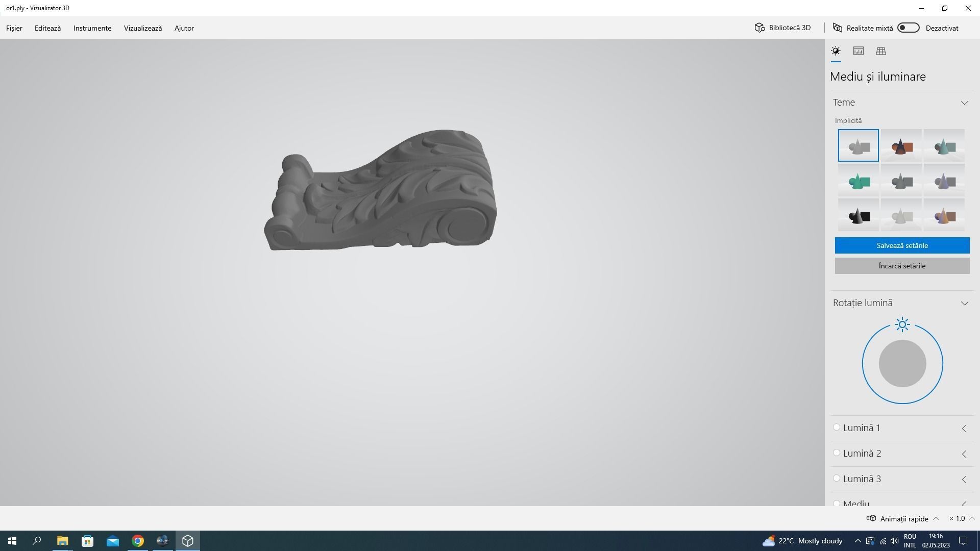Click the Realitate mixtă icon

(838, 28)
